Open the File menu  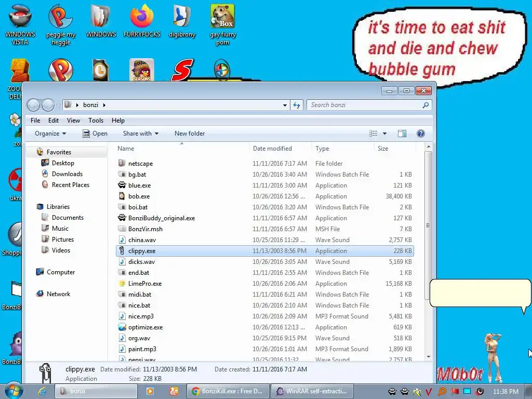click(35, 121)
